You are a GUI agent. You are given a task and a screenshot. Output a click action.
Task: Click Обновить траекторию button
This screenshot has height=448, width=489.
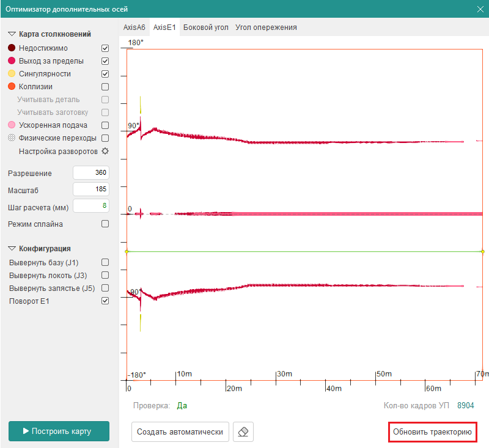[x=432, y=431]
